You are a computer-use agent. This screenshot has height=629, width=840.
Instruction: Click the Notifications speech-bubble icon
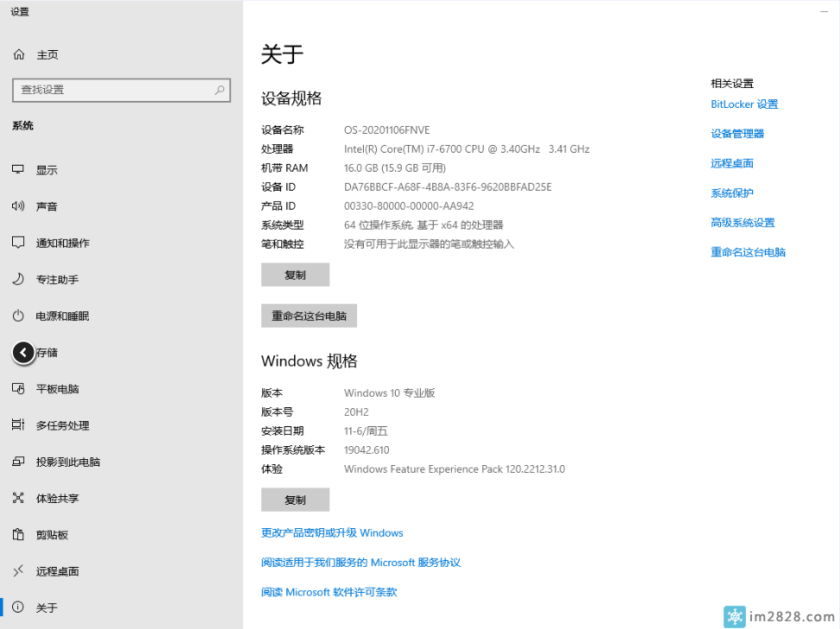pyautogui.click(x=18, y=242)
